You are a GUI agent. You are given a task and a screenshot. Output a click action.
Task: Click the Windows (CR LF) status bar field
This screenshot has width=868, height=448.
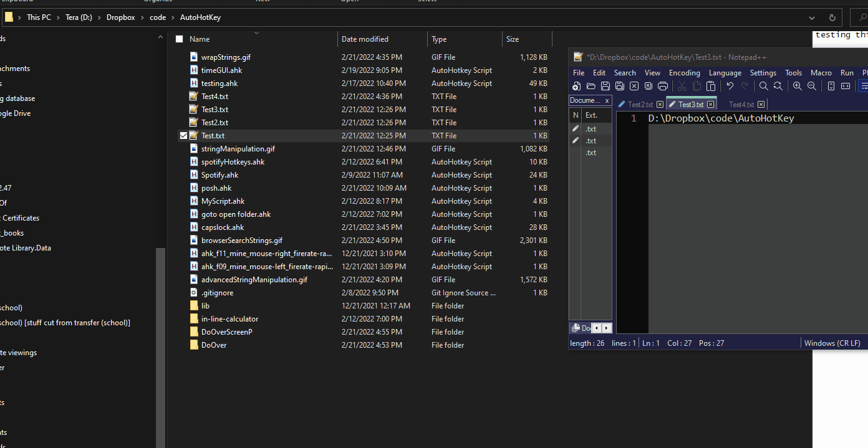coord(832,343)
